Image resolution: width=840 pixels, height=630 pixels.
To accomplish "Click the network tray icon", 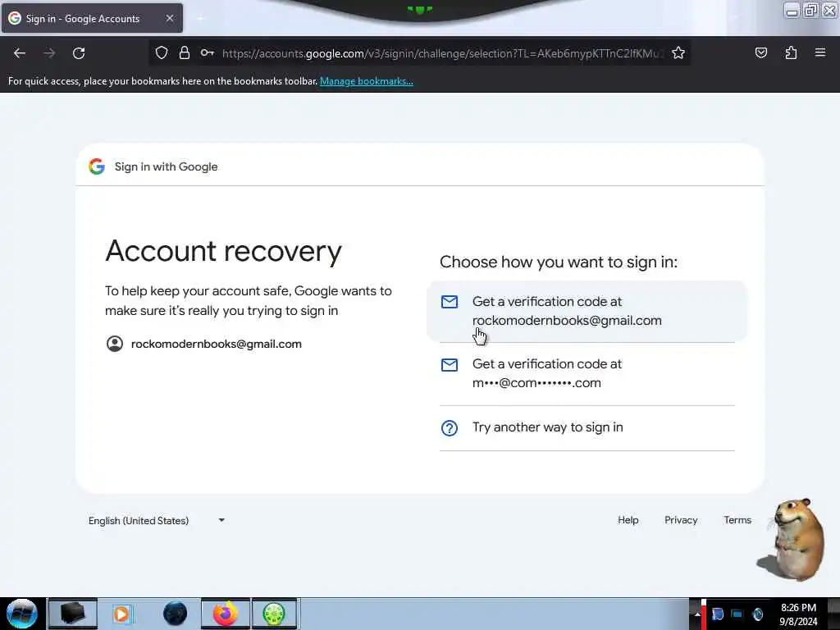I will [x=737, y=614].
